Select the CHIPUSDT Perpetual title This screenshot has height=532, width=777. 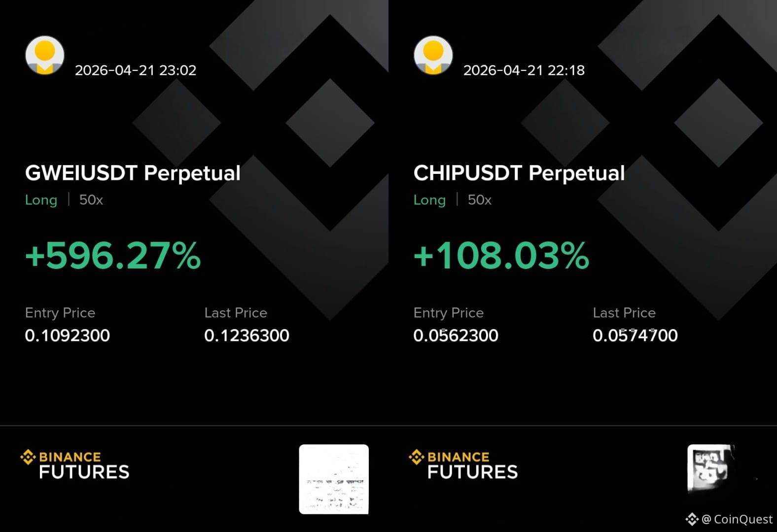click(519, 173)
